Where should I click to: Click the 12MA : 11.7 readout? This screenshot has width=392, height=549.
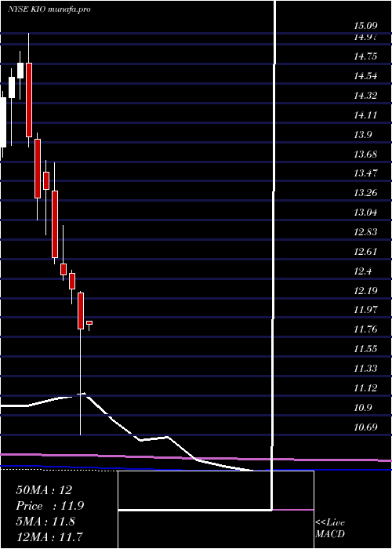49,537
